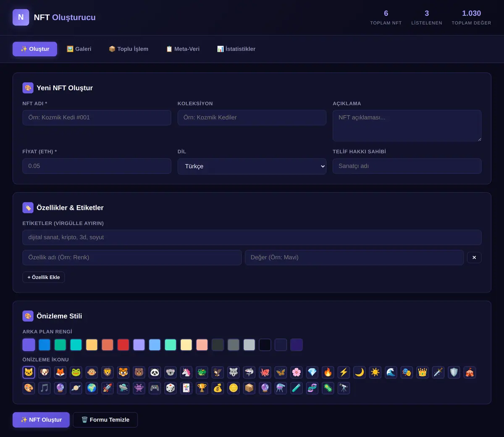504x437 pixels.
Task: Pick the music note preview icon
Action: [45, 388]
